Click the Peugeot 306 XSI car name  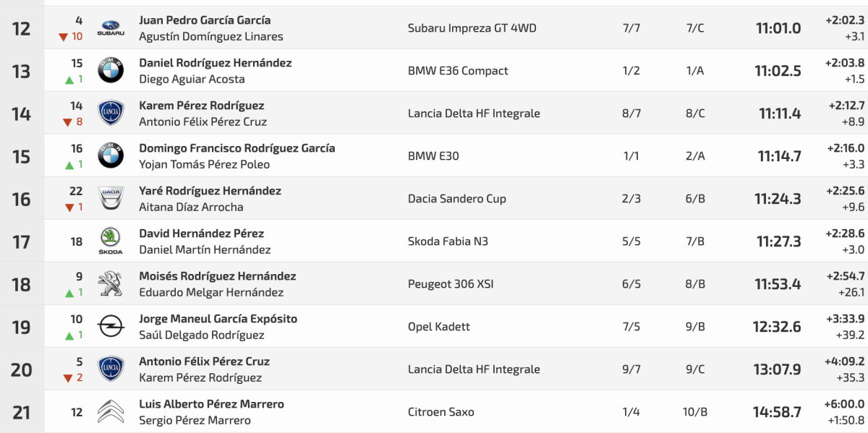[x=449, y=284]
